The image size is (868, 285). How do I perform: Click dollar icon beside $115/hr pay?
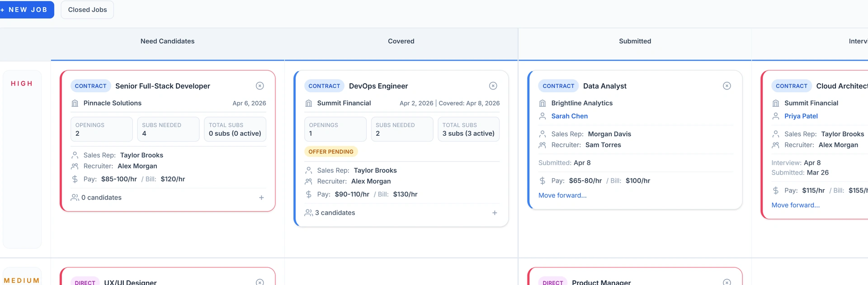coord(776,190)
